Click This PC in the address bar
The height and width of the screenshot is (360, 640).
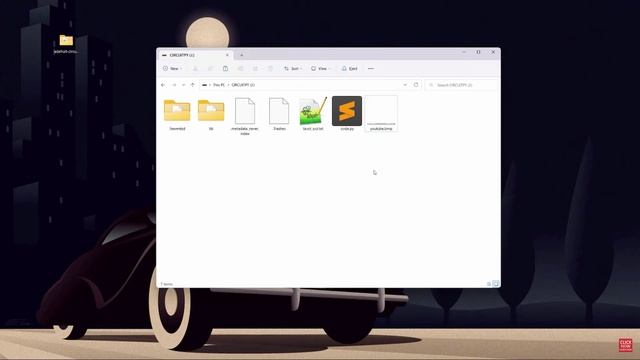pos(219,85)
